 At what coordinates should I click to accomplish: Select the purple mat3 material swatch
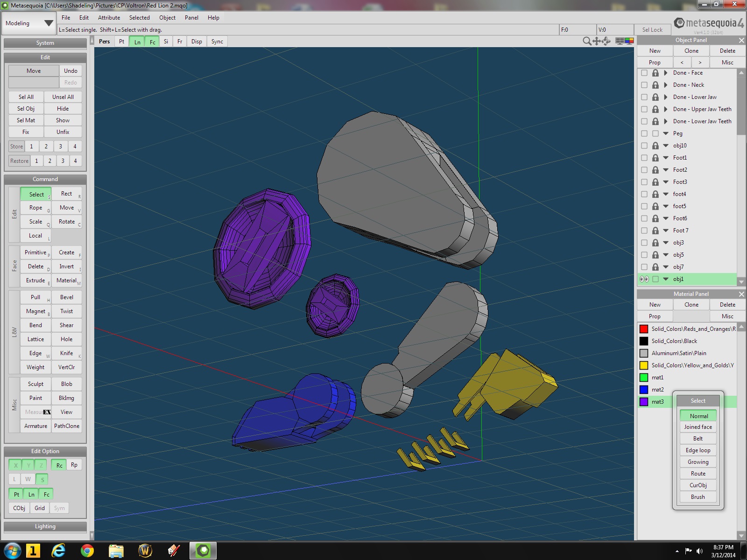(644, 402)
